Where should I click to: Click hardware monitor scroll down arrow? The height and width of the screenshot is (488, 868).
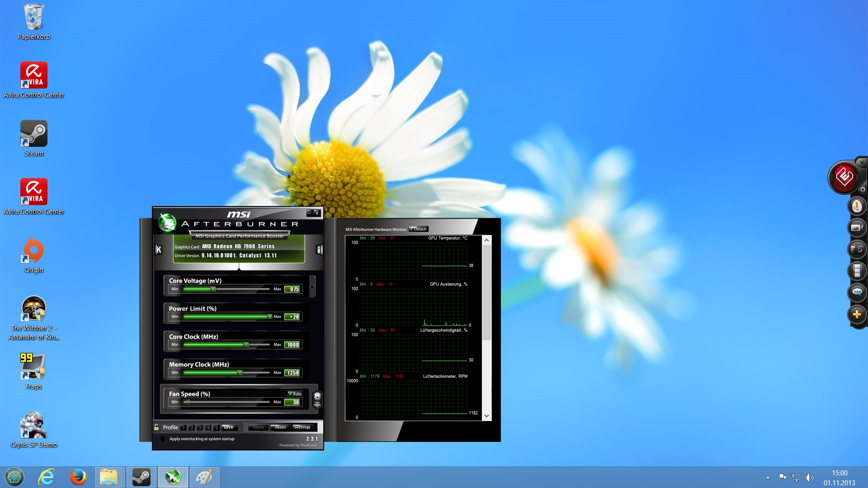click(x=486, y=416)
